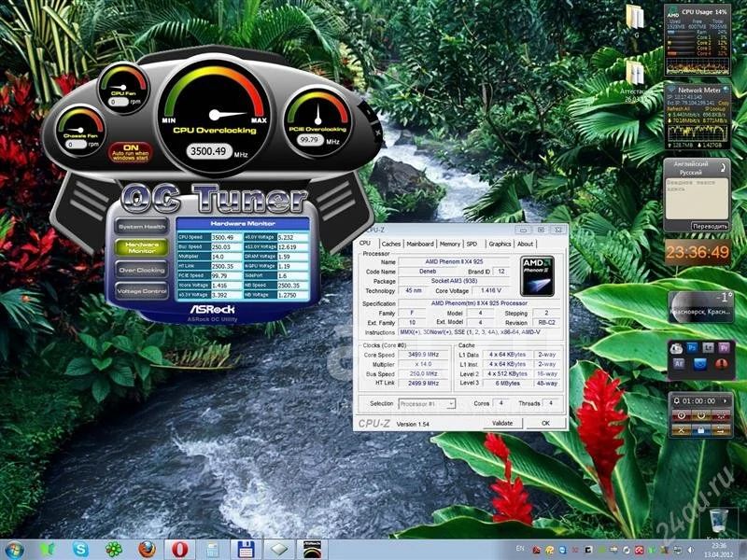Swap languages with the translator gadget arrow

pyautogui.click(x=722, y=168)
